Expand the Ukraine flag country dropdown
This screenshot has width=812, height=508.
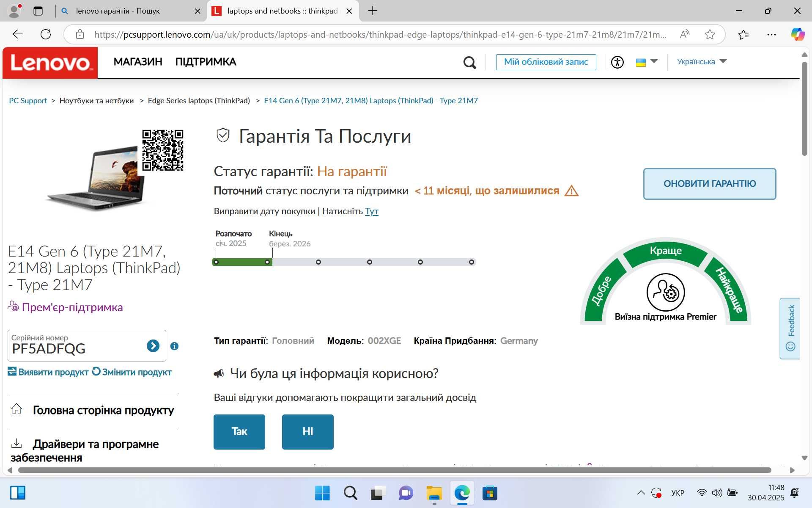tap(647, 62)
